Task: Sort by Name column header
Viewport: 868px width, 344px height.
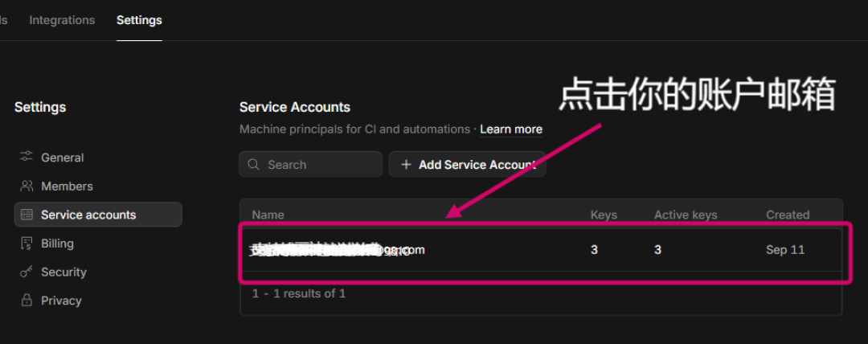Action: click(x=268, y=215)
